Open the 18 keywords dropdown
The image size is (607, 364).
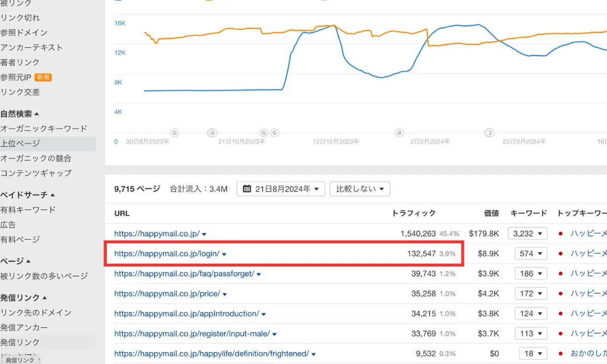(x=533, y=354)
